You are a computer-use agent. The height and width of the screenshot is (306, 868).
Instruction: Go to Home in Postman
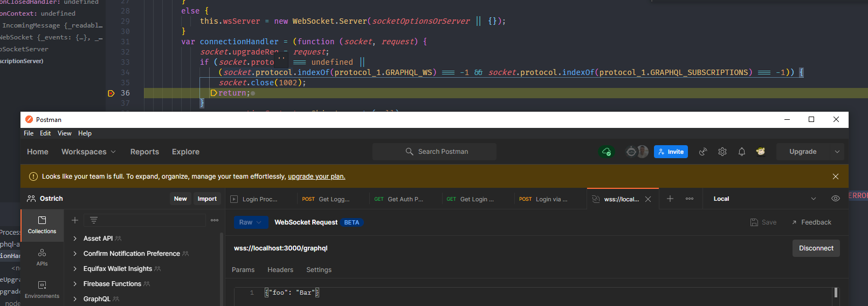[x=38, y=152]
